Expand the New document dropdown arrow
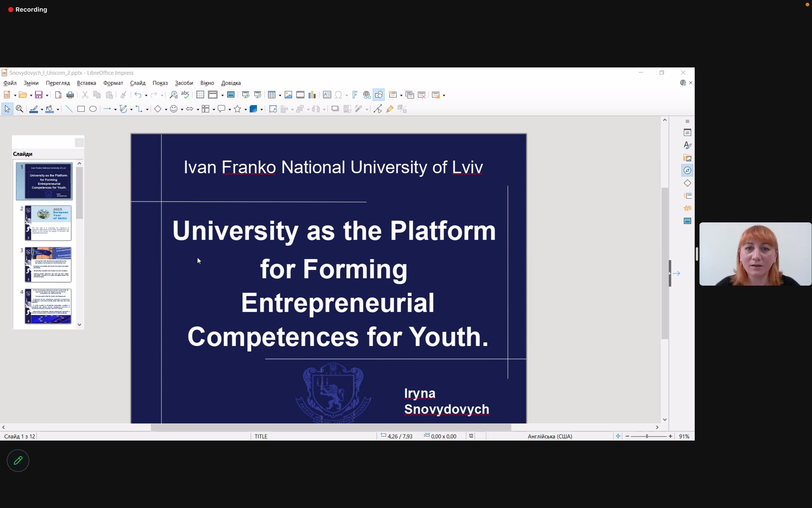Viewport: 812px width, 508px height. [x=15, y=95]
